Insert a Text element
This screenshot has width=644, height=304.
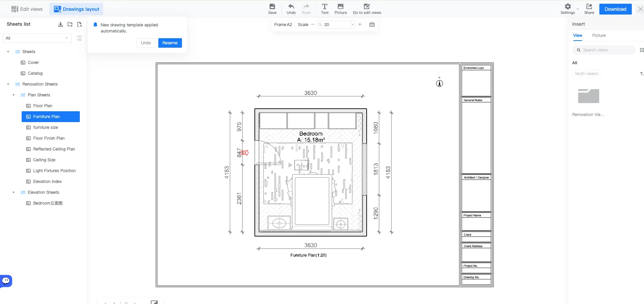coord(325,9)
